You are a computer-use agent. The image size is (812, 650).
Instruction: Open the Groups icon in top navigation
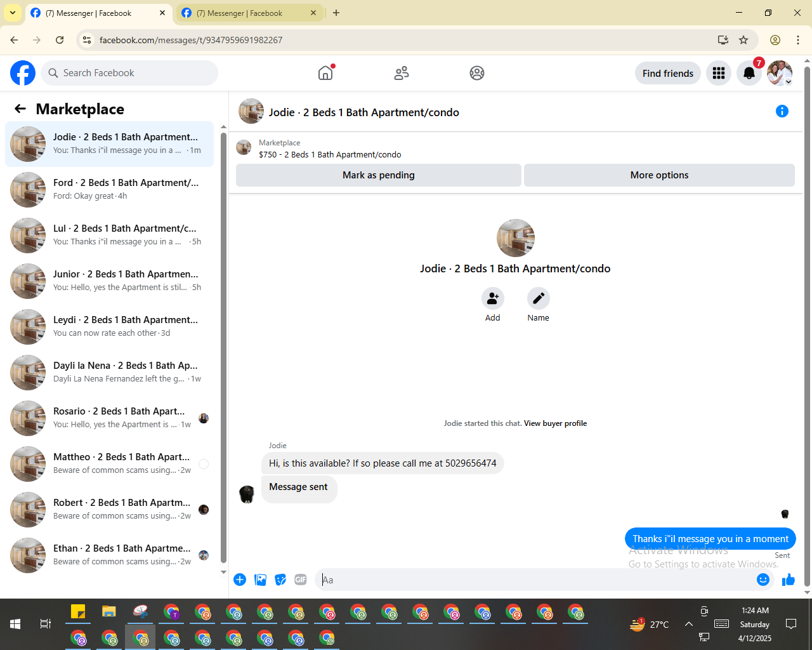pyautogui.click(x=477, y=73)
